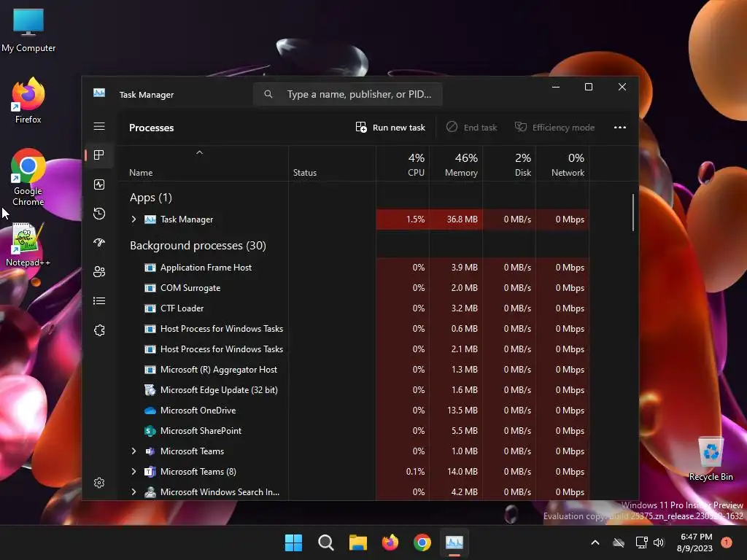The height and width of the screenshot is (560, 747).
Task: Open the Performance sidebar icon
Action: (x=99, y=184)
